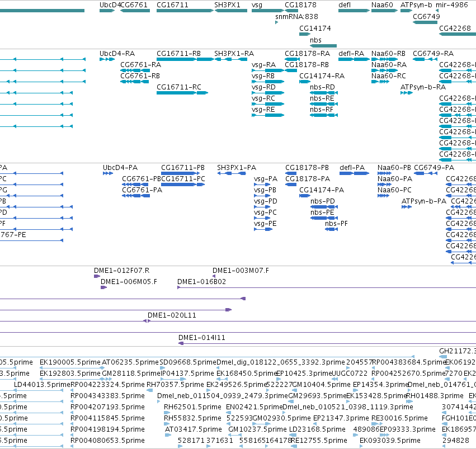Click protein nbs-PF
This screenshot has width=476, height=449.
336,224
